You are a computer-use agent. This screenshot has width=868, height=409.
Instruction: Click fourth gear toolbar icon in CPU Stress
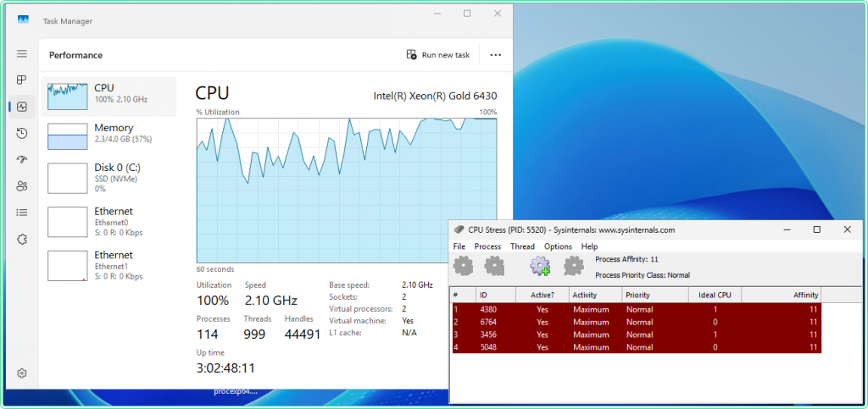click(x=574, y=266)
